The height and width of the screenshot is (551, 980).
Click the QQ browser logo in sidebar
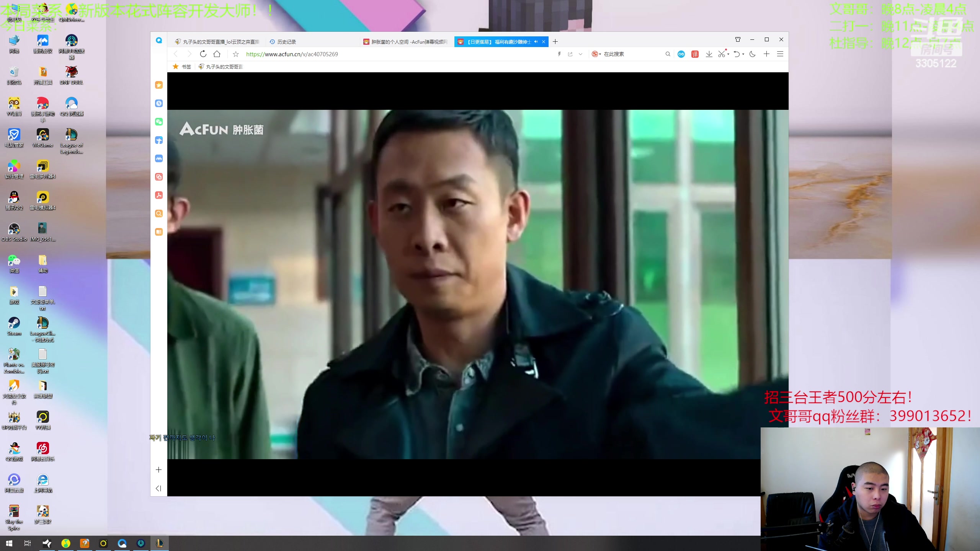point(159,40)
